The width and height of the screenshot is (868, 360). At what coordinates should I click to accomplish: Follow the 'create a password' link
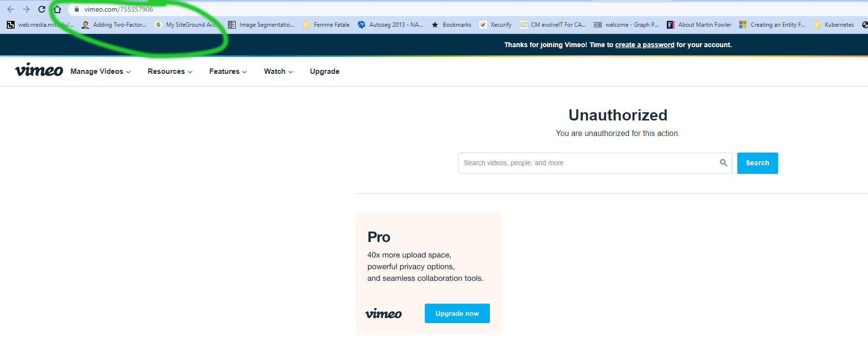click(x=644, y=45)
